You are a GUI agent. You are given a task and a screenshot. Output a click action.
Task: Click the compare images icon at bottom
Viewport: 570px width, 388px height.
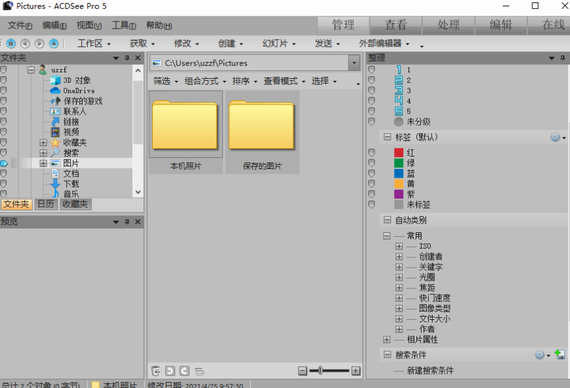(x=199, y=371)
